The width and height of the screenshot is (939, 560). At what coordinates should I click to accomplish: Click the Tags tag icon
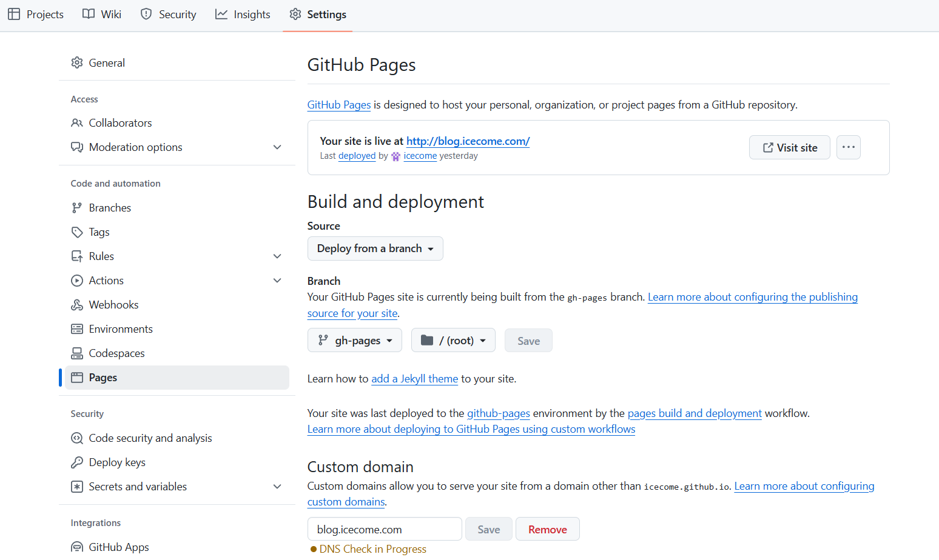click(x=77, y=232)
